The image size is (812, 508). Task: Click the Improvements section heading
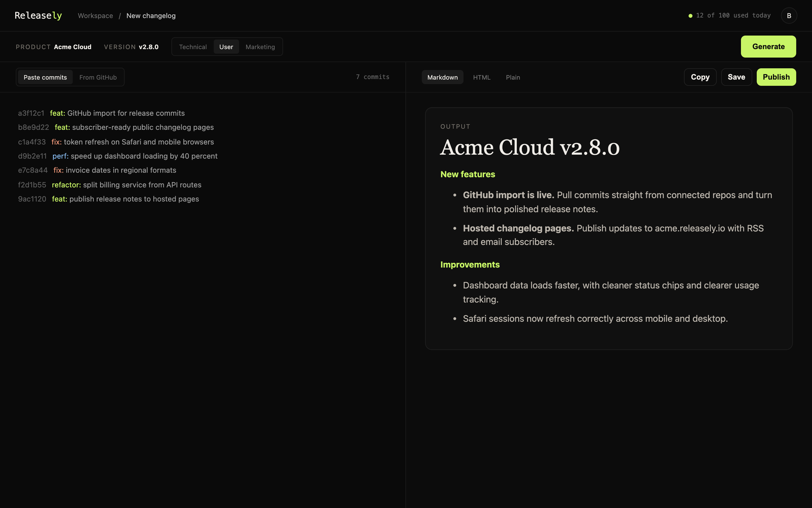click(x=470, y=264)
